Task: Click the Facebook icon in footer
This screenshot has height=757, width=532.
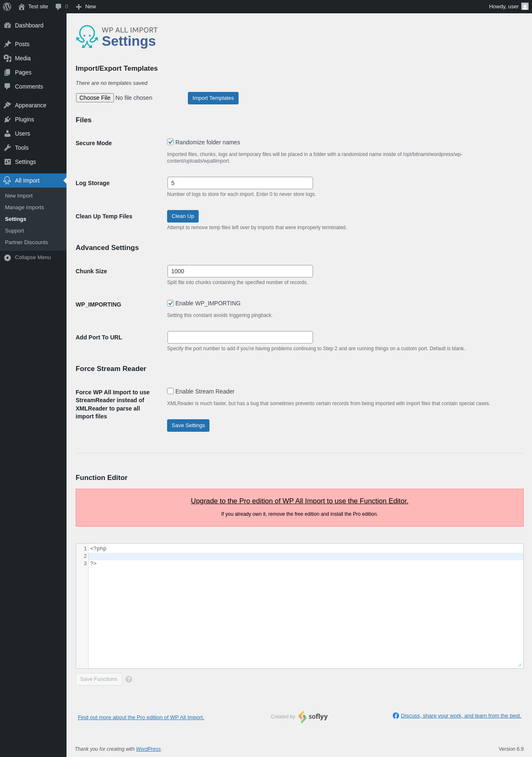Action: click(396, 716)
